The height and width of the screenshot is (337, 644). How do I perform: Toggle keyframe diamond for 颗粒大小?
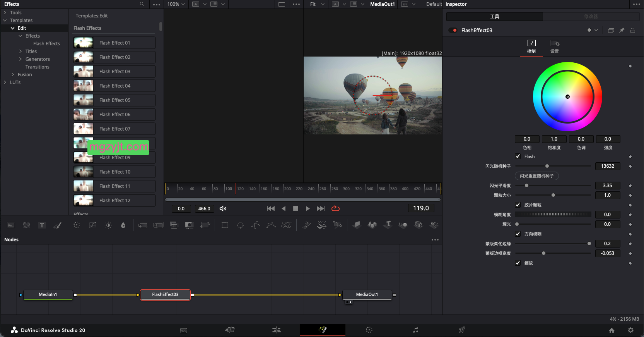click(630, 195)
